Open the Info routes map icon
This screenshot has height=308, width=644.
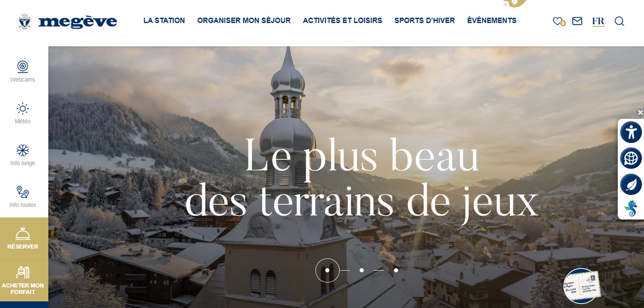23,192
